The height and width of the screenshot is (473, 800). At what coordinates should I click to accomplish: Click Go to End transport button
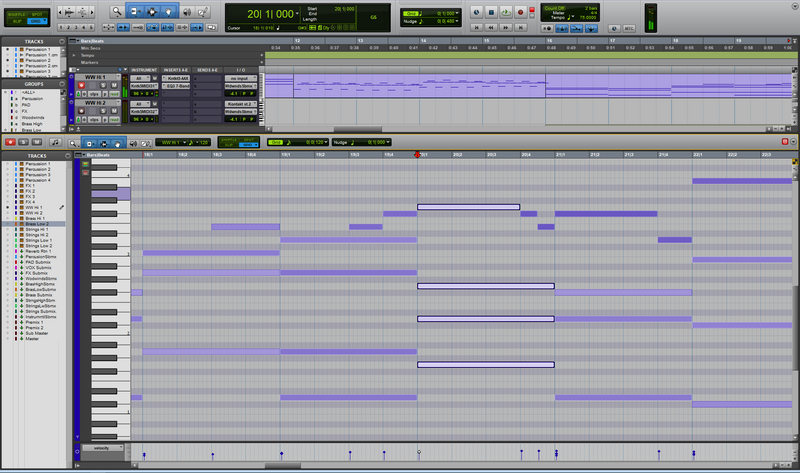520,28
